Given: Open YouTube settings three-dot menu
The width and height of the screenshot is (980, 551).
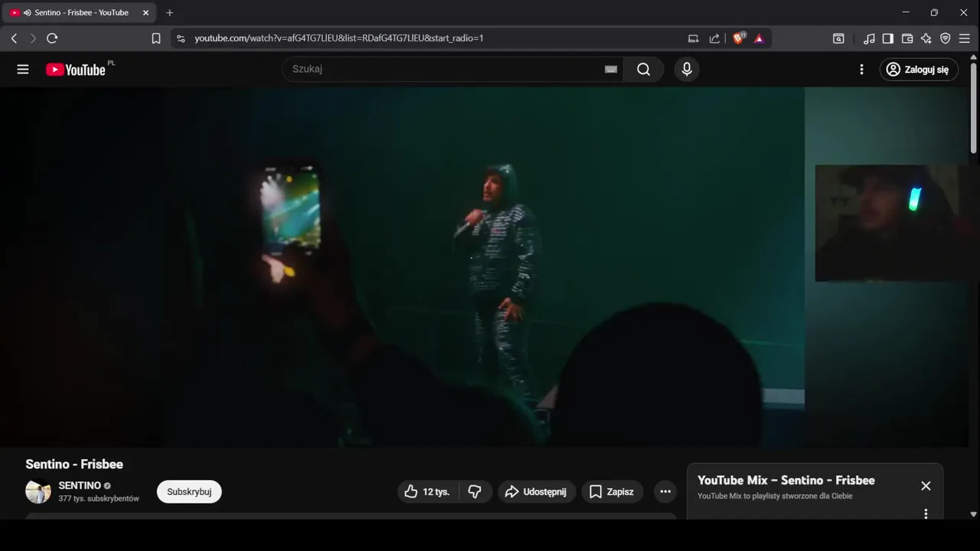Looking at the screenshot, I should [x=861, y=70].
